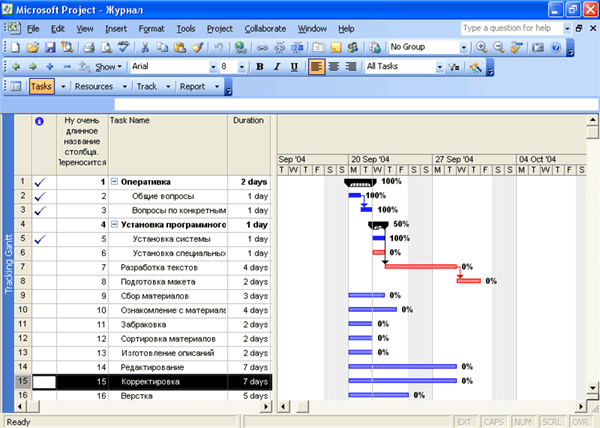This screenshot has height=428, width=600.
Task: Click the Undo arrow
Action: pos(218,47)
